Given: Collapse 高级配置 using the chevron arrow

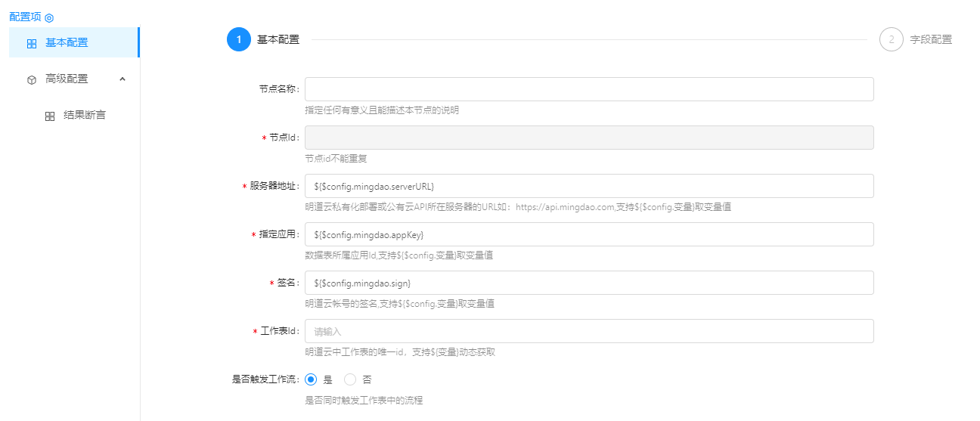Looking at the screenshot, I should pyautogui.click(x=122, y=79).
